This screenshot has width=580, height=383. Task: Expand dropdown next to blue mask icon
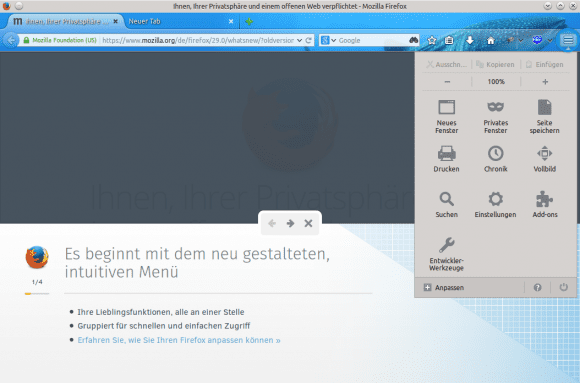pos(550,40)
